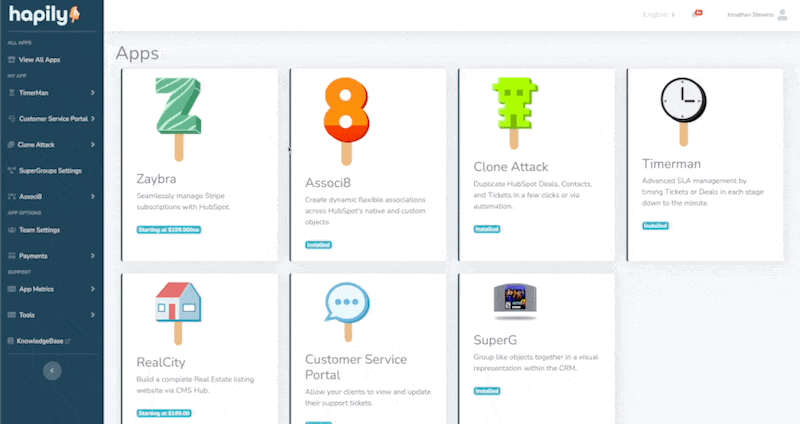Open the Customer Service Portal chat bubble icon

(x=347, y=312)
